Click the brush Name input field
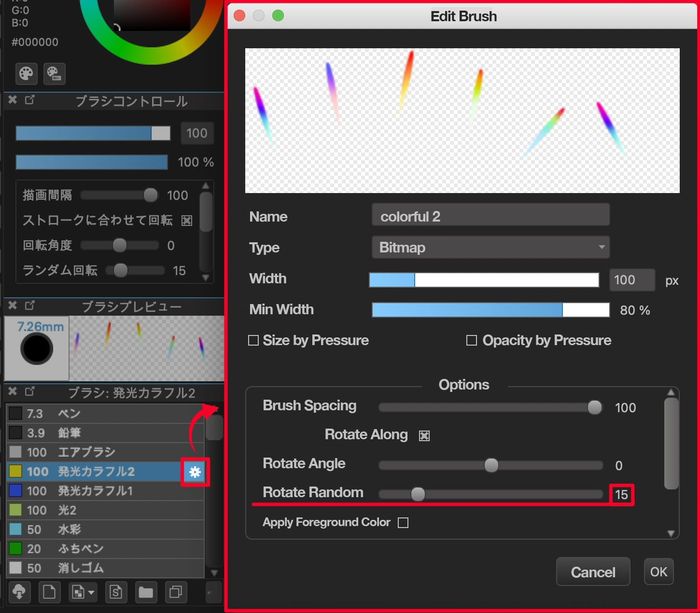The width and height of the screenshot is (700, 613). tap(490, 216)
